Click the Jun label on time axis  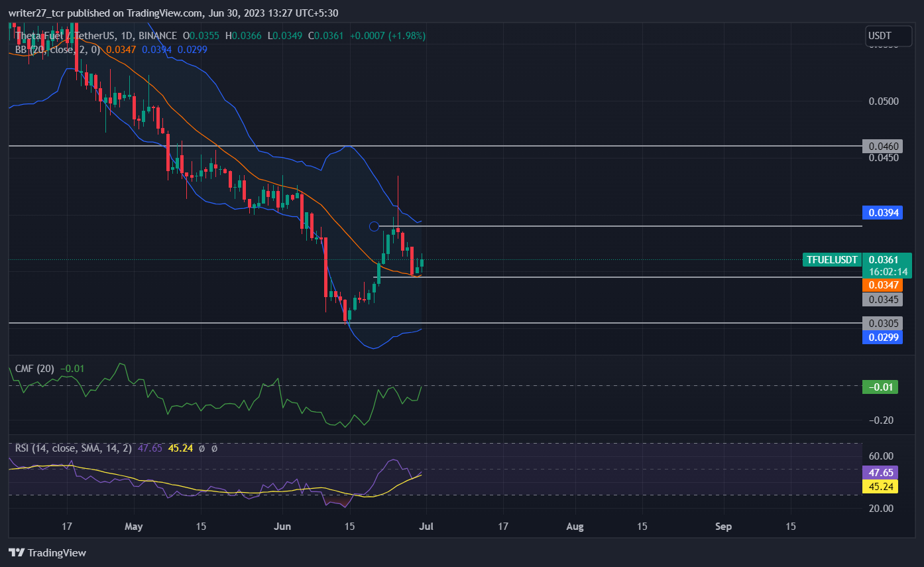tap(282, 527)
